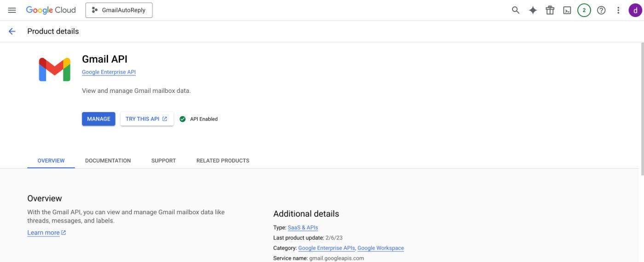Open the Google Enterprise API link

coord(109,72)
